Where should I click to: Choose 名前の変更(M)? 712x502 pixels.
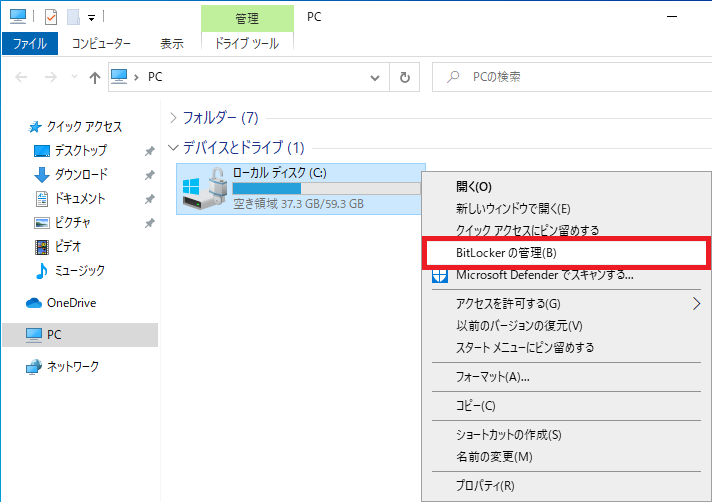tap(566, 457)
